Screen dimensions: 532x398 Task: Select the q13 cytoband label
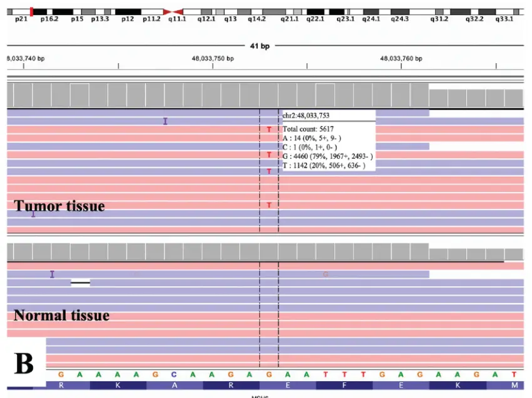tap(230, 19)
